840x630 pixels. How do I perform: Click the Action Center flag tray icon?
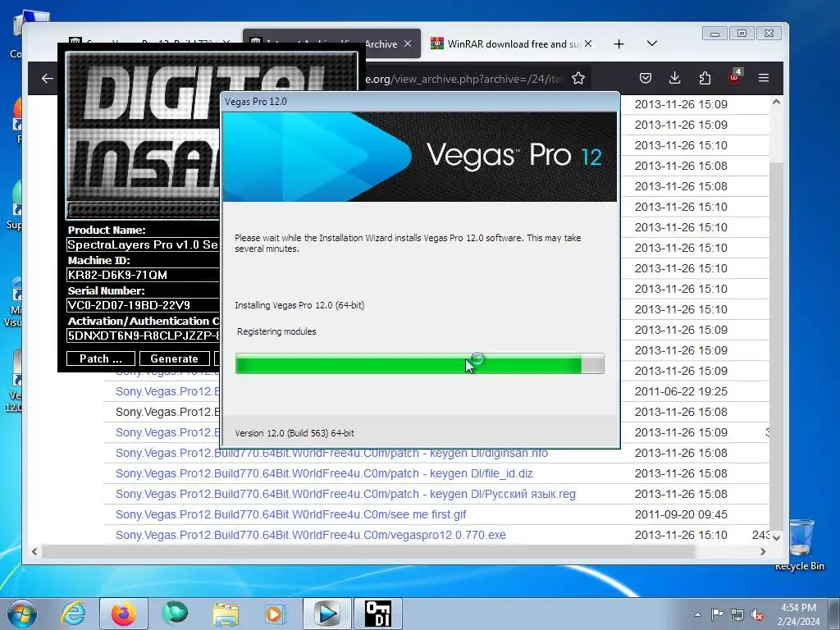(717, 614)
